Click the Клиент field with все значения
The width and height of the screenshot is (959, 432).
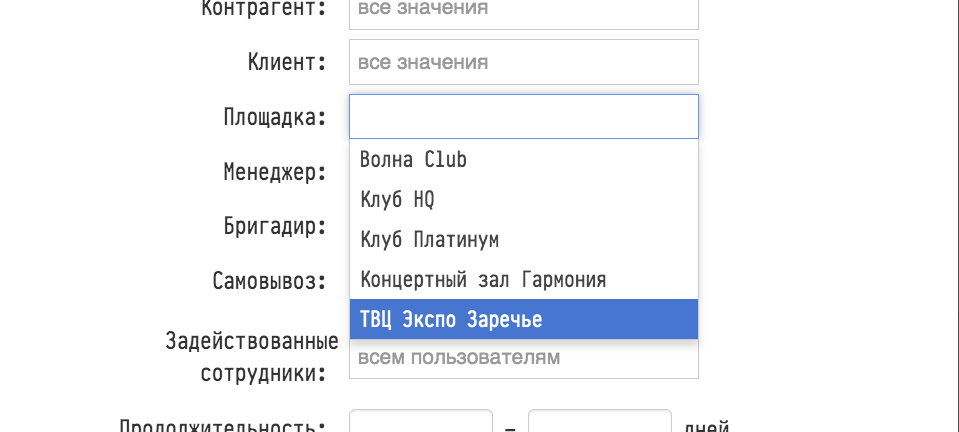523,62
